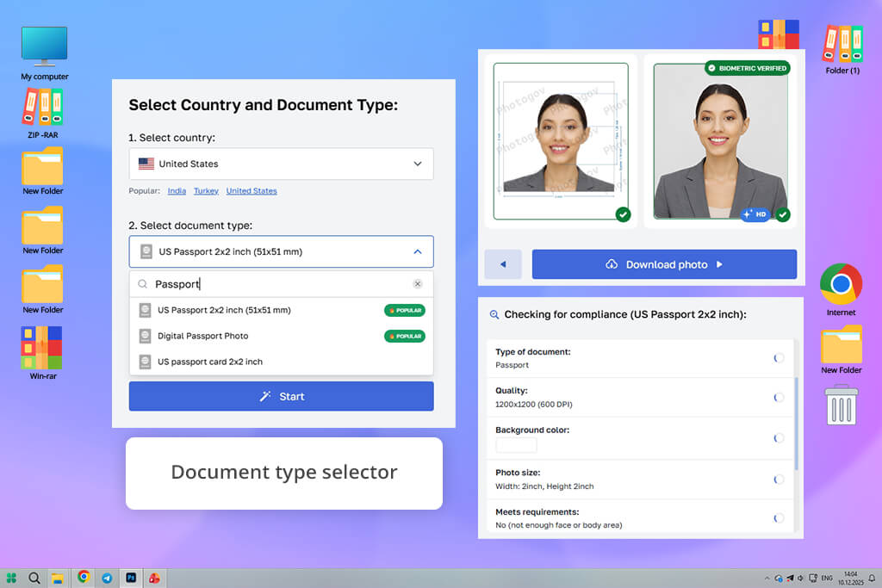Click the ENG language indicator
Viewport: 882px width, 588px height.
pyautogui.click(x=826, y=578)
